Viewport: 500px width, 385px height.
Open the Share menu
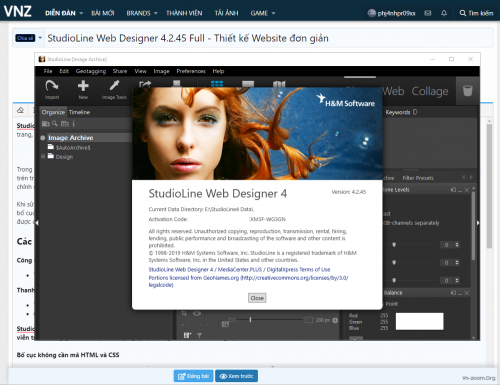(x=120, y=71)
